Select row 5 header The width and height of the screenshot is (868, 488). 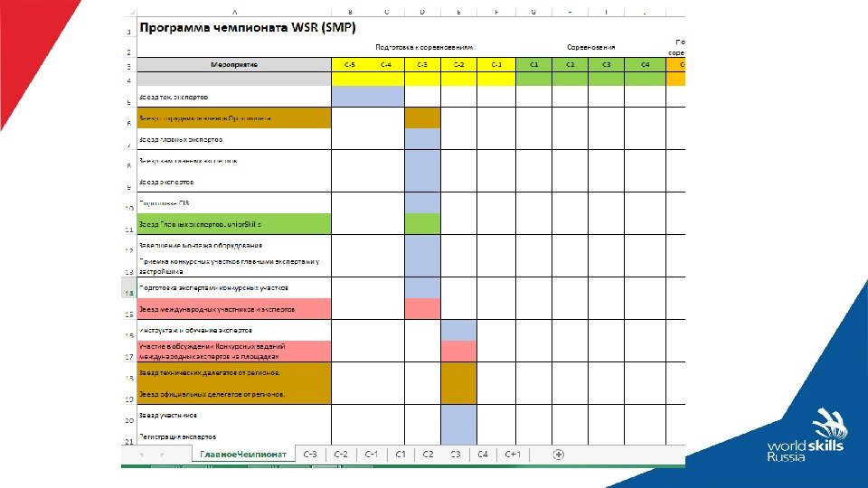(129, 97)
